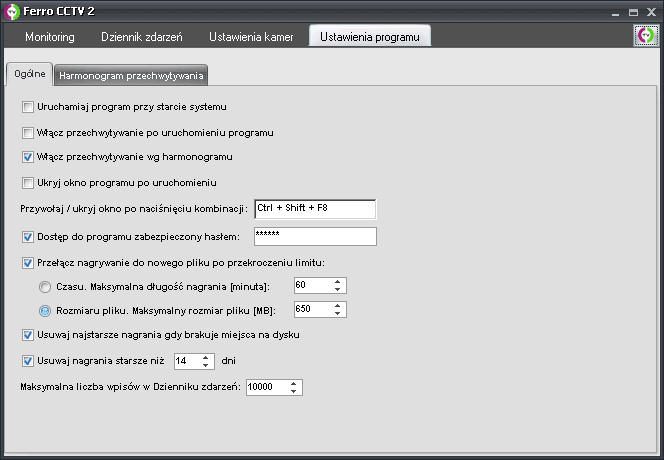Increase the maximum file size MB value

(x=338, y=305)
